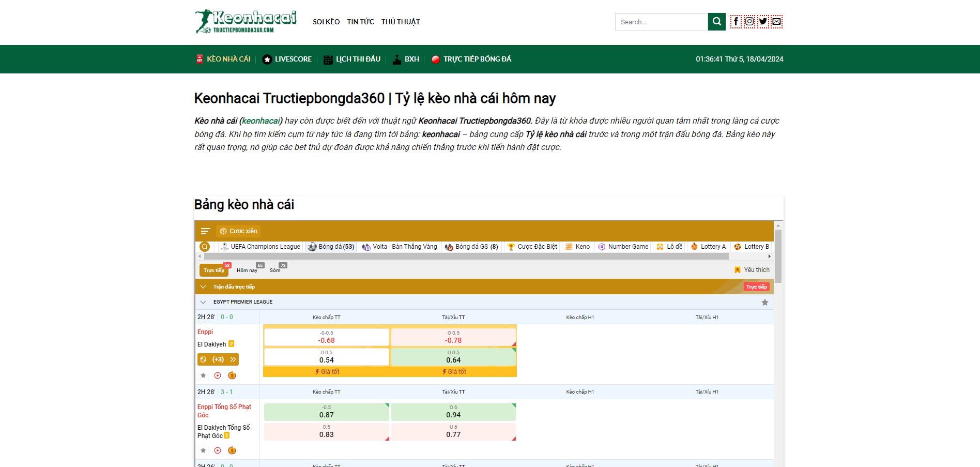Toggle the Yêu thích favorites filter

(752, 270)
